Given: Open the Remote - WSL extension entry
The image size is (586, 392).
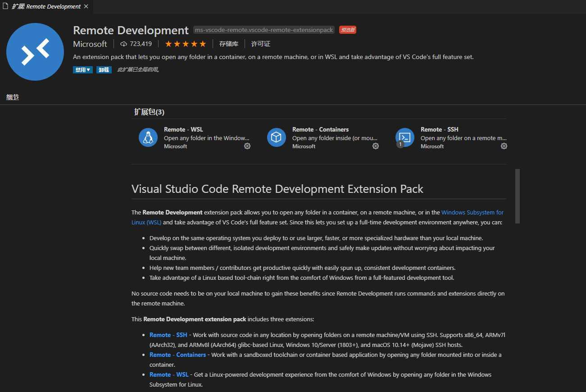Looking at the screenshot, I should pyautogui.click(x=194, y=137).
